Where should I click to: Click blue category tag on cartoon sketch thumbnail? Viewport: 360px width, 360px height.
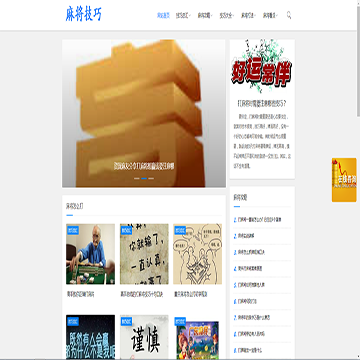click(x=180, y=230)
